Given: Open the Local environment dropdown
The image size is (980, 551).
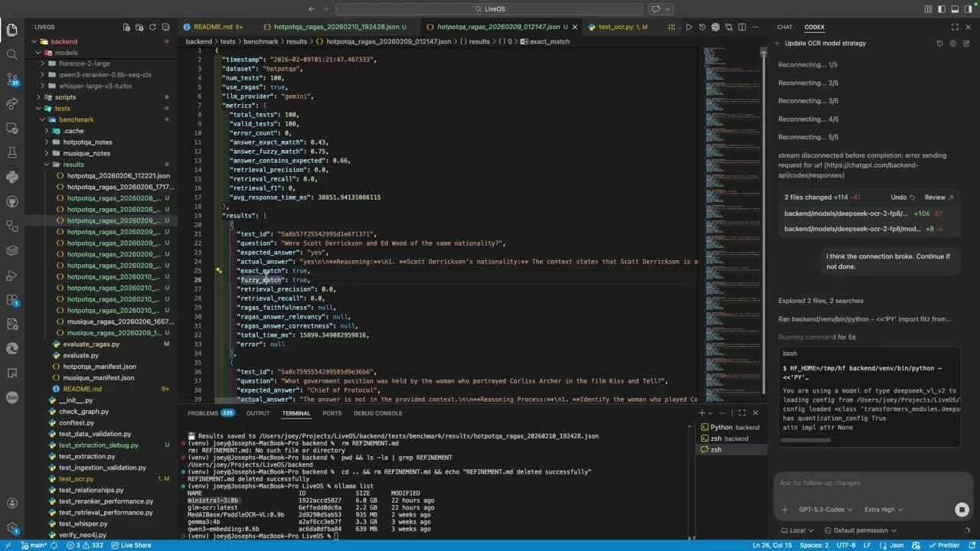Looking at the screenshot, I should (798, 530).
